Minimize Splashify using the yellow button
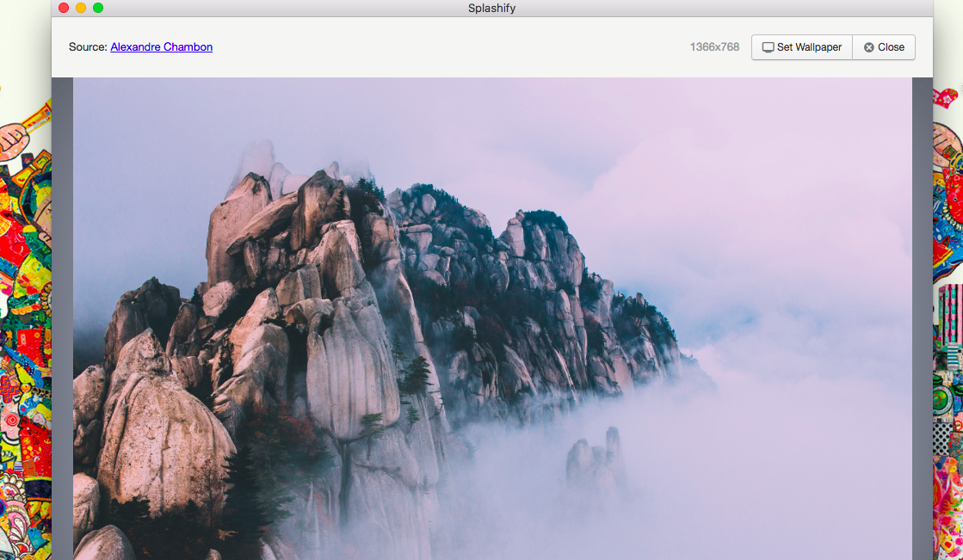 pos(80,8)
